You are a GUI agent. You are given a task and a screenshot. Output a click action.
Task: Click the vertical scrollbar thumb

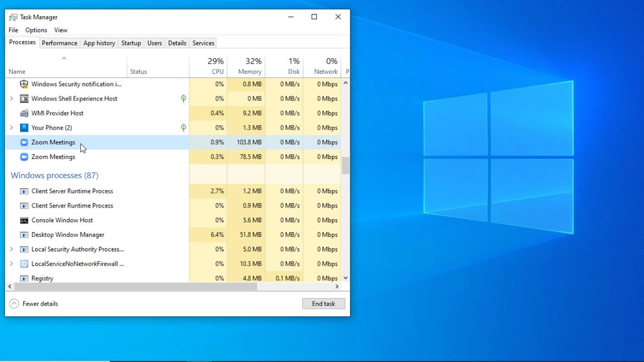[x=345, y=165]
